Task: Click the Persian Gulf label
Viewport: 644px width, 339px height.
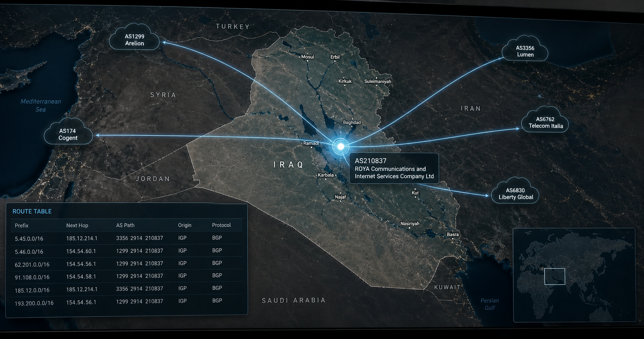Action: 489,304
